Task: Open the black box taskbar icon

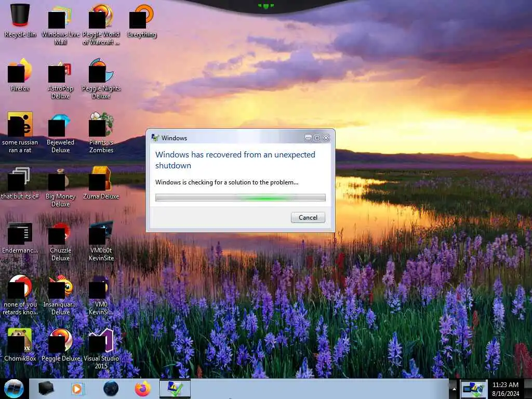Action: (46, 389)
